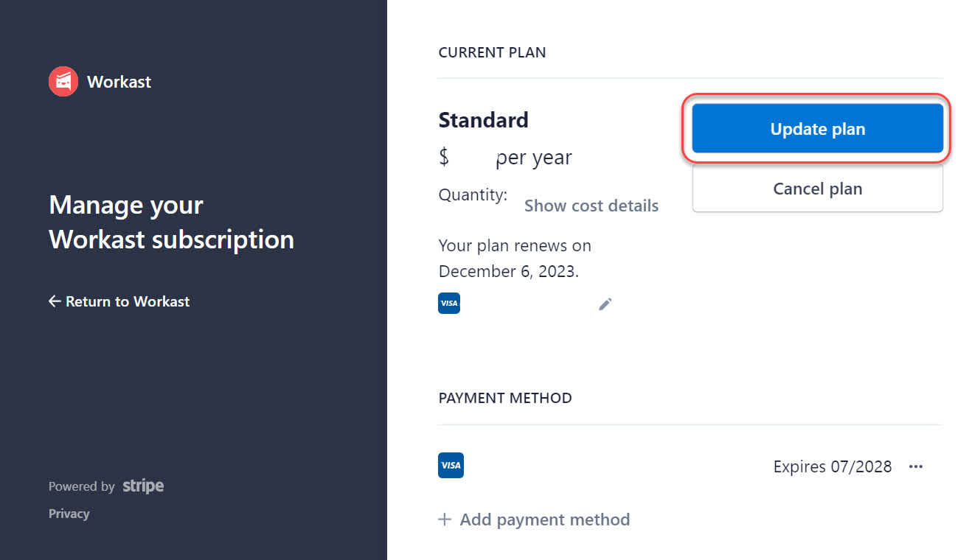Open the Privacy link
Image resolution: width=969 pixels, height=560 pixels.
click(69, 514)
